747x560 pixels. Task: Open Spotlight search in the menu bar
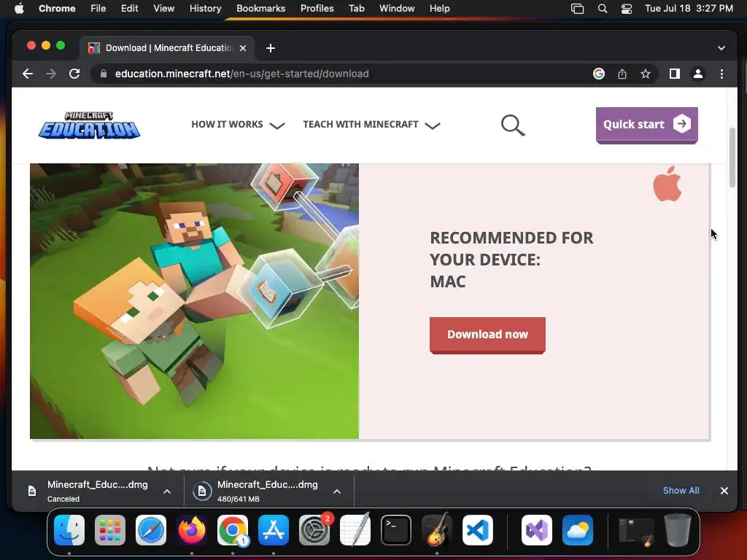coord(603,9)
